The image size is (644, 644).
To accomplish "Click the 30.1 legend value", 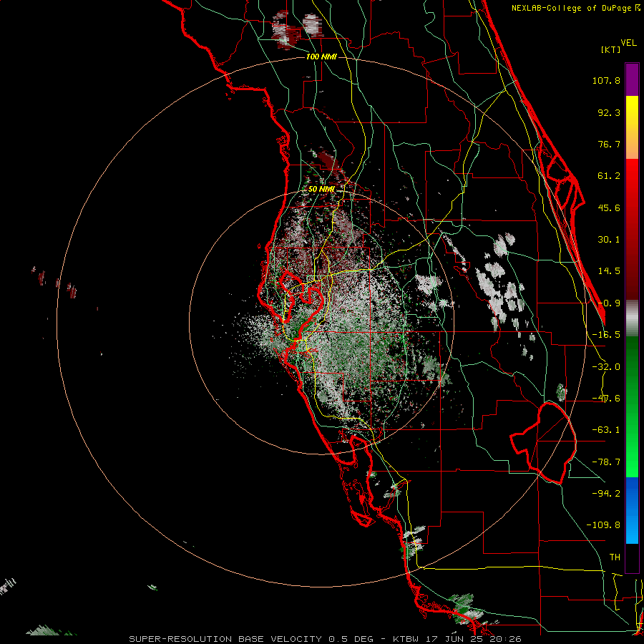I will 609,240.
